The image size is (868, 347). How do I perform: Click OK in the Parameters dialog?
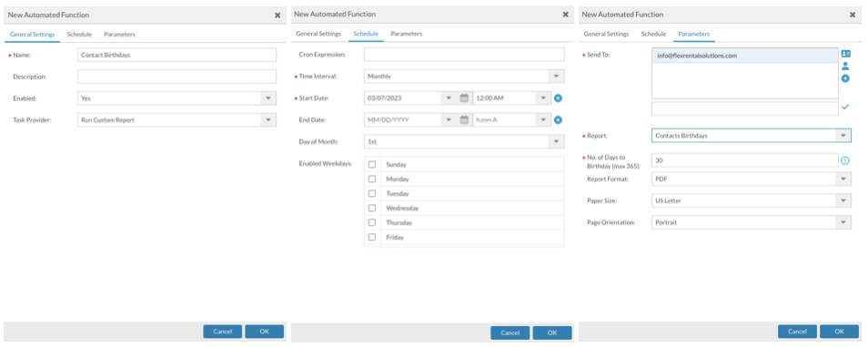(839, 332)
